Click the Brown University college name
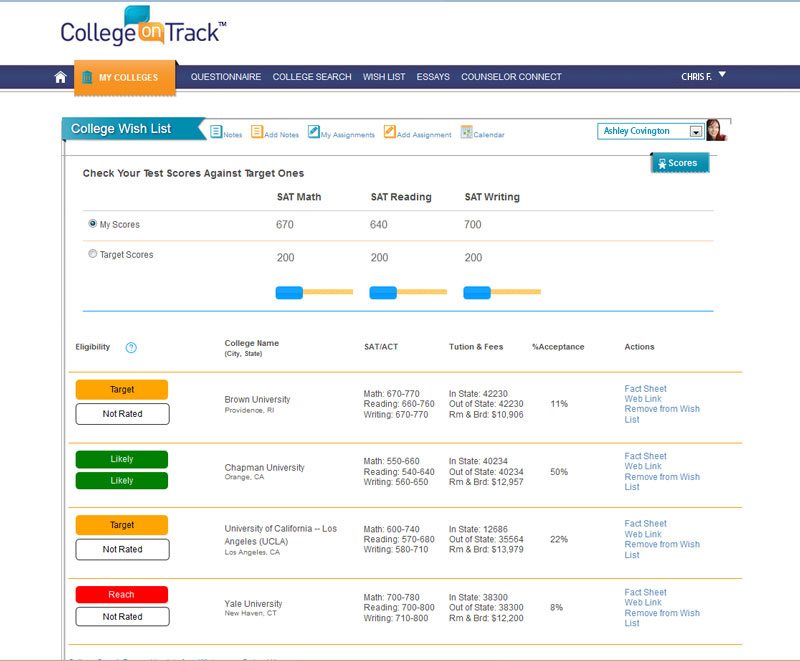Viewport: 800px width, 661px height. pyautogui.click(x=257, y=399)
